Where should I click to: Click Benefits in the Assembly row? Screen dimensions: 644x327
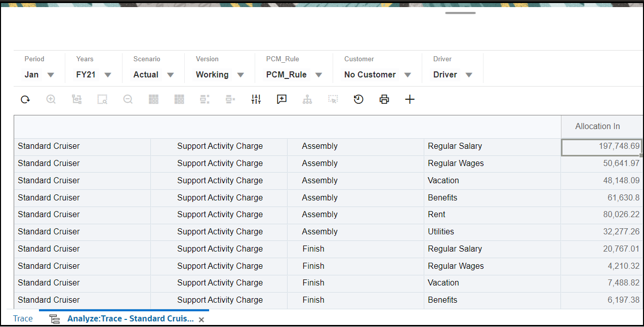pyautogui.click(x=442, y=198)
